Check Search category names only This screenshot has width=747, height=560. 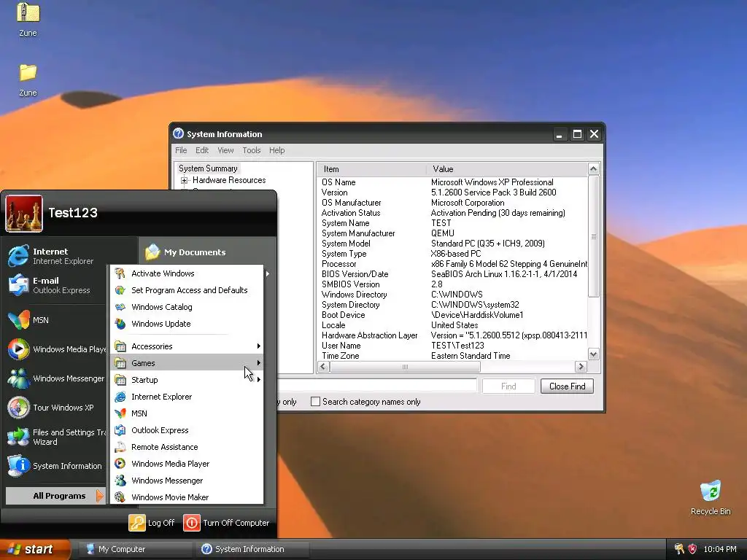coord(315,402)
